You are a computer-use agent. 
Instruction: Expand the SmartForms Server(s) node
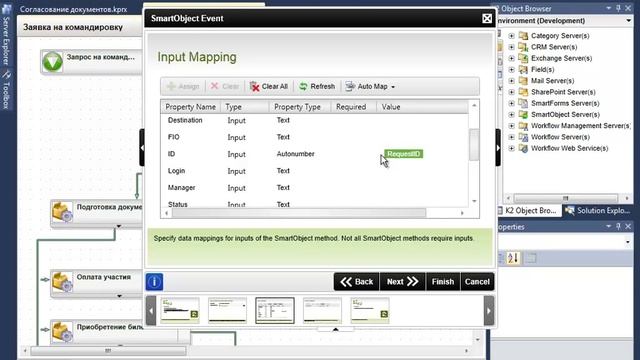point(511,103)
